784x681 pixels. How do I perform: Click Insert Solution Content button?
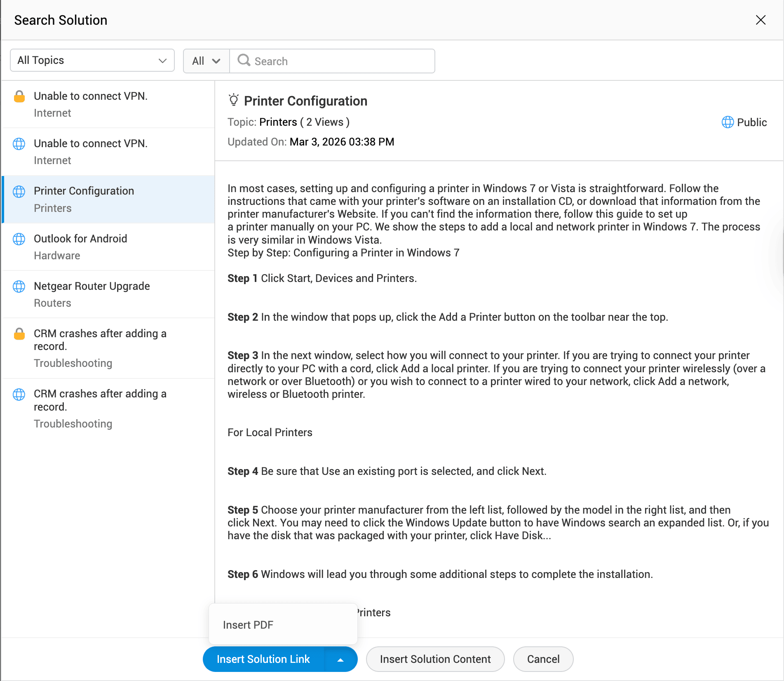tap(435, 659)
